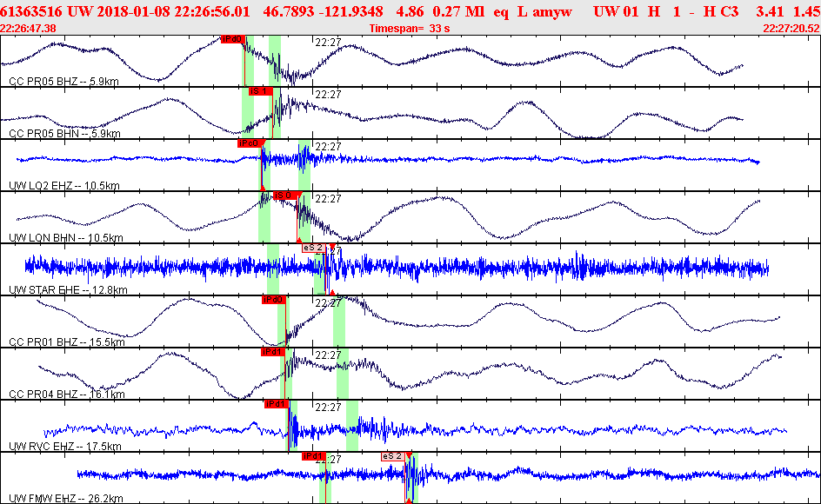Select the iPd0 pick flag on PR01 BHZ

[273, 300]
